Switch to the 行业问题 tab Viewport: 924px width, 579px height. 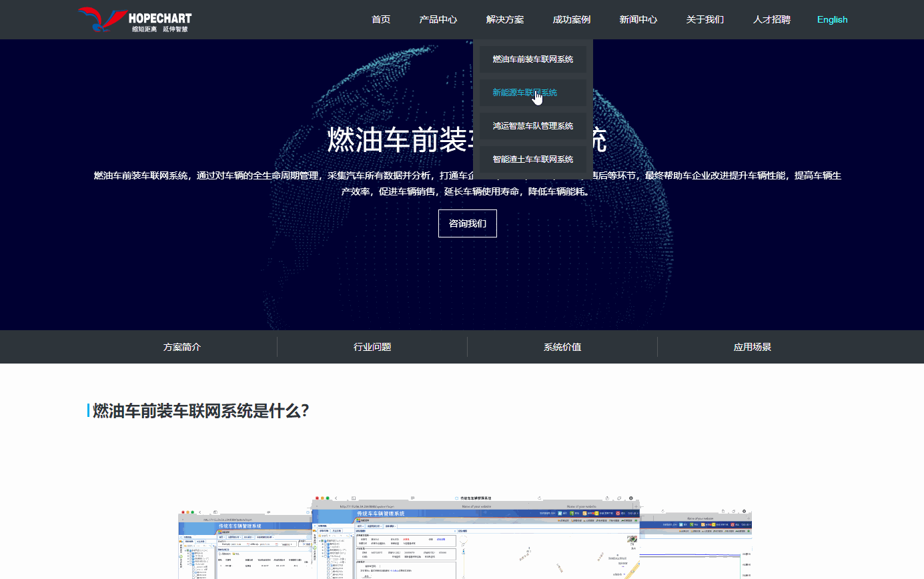point(372,347)
